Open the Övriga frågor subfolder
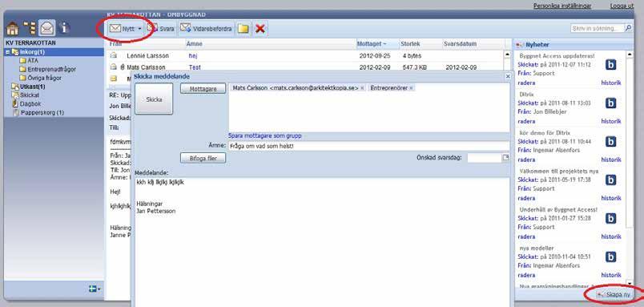This screenshot has width=644, height=307. [x=44, y=78]
